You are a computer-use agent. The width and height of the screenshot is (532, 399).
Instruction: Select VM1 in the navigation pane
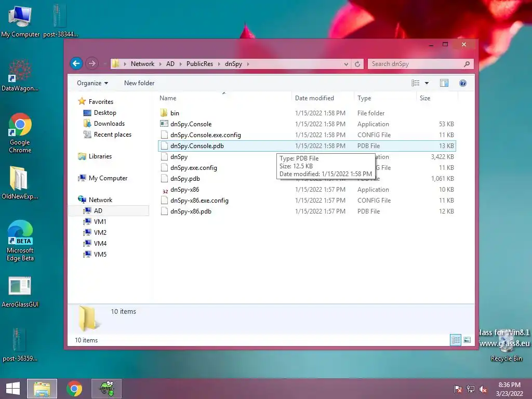100,221
